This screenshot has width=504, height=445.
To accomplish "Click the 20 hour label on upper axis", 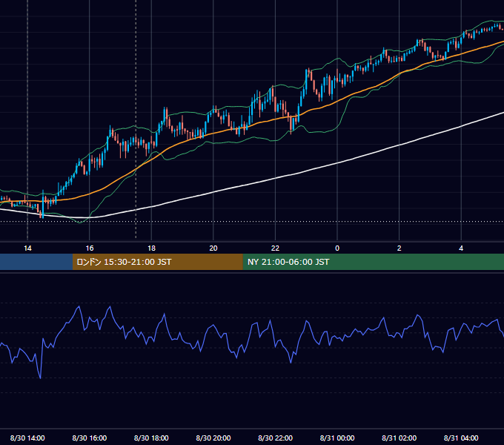I will (x=213, y=248).
